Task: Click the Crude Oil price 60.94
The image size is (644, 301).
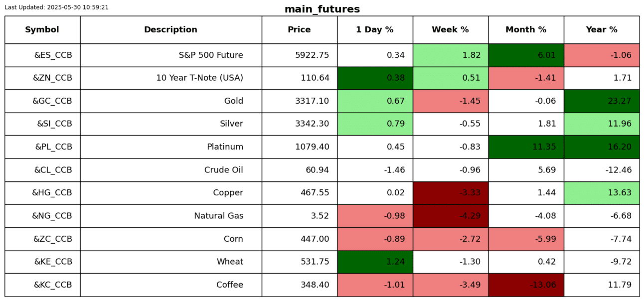Action: click(317, 170)
